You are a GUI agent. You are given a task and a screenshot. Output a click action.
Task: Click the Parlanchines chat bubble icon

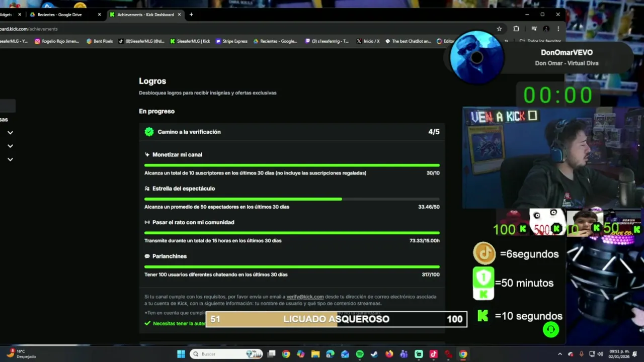[147, 256]
